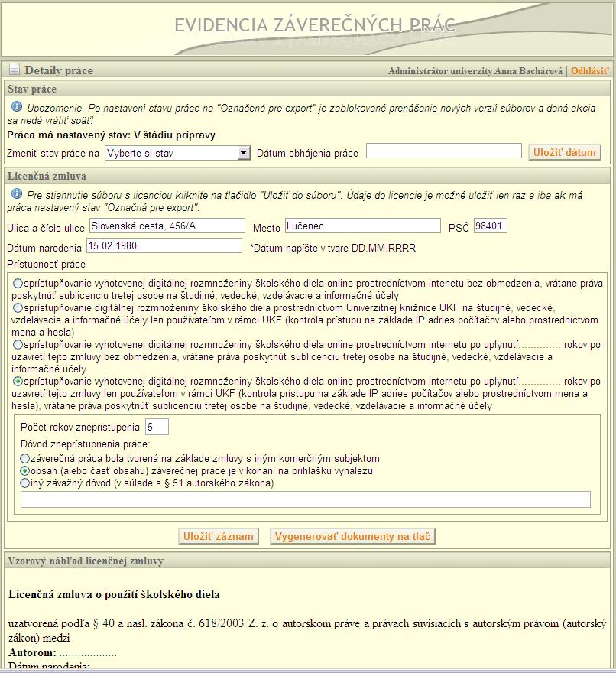Click the Práca má nastavený stav text

coord(111,135)
